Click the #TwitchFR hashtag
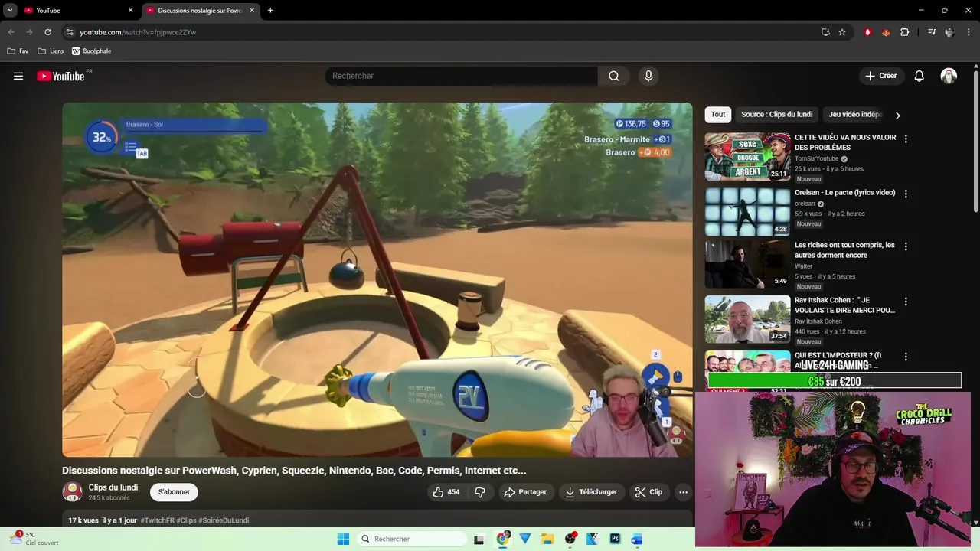The height and width of the screenshot is (551, 980). (157, 520)
